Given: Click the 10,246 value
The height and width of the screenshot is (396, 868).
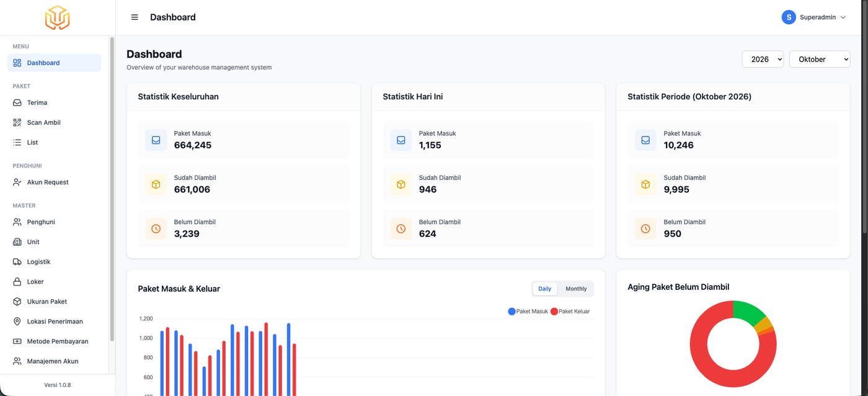Looking at the screenshot, I should click(x=679, y=145).
